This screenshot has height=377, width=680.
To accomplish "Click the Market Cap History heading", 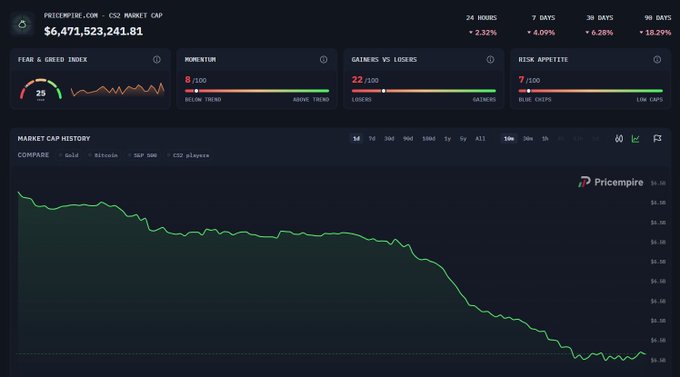I will click(x=54, y=138).
